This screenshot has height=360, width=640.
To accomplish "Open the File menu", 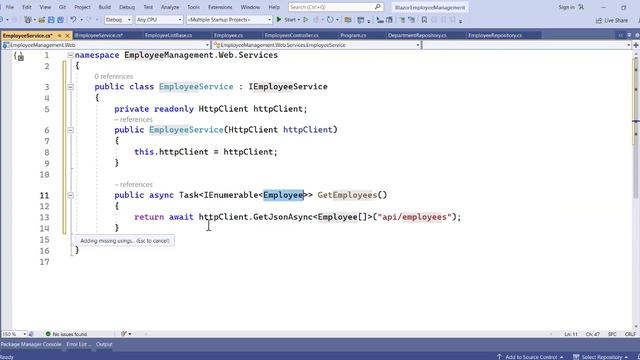I will (9, 7).
